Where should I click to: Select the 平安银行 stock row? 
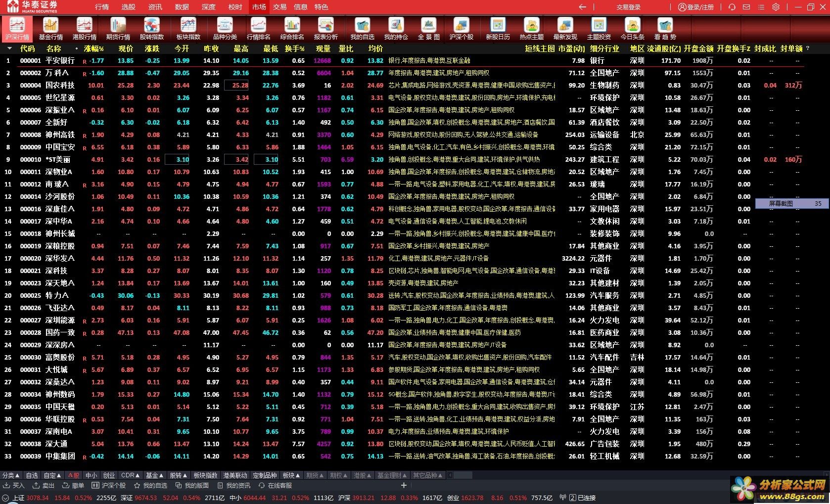(x=403, y=60)
